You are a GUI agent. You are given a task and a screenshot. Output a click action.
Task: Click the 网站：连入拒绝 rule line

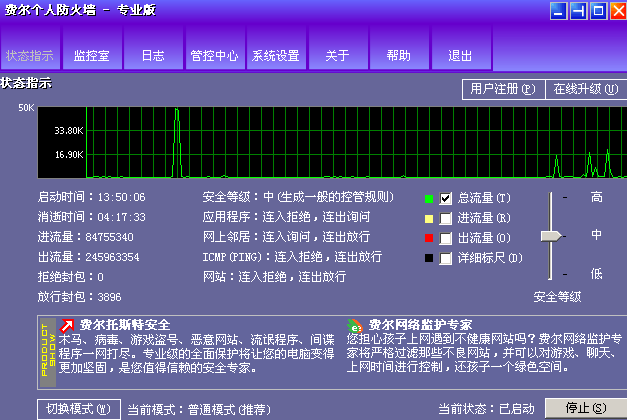[x=274, y=277]
